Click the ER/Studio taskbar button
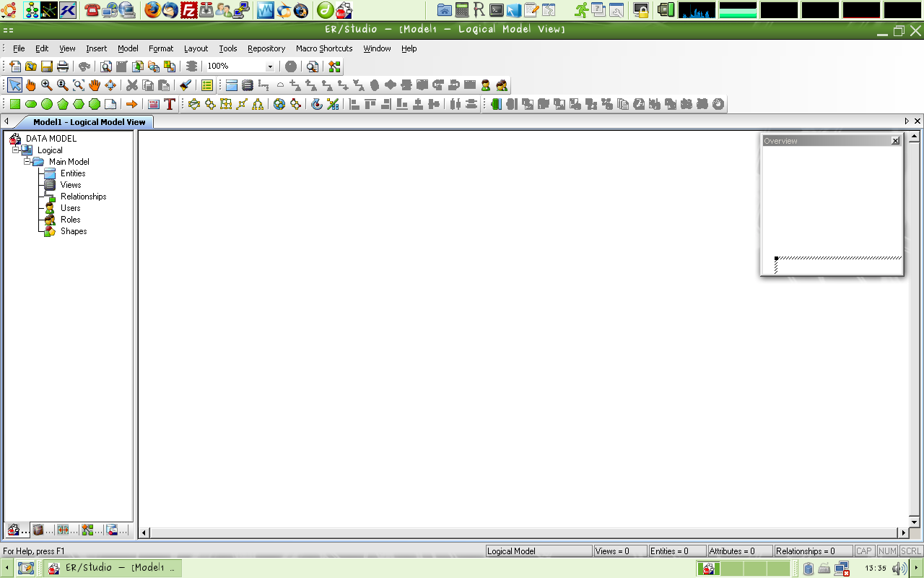Screen dimensions: 924x578 (112, 568)
